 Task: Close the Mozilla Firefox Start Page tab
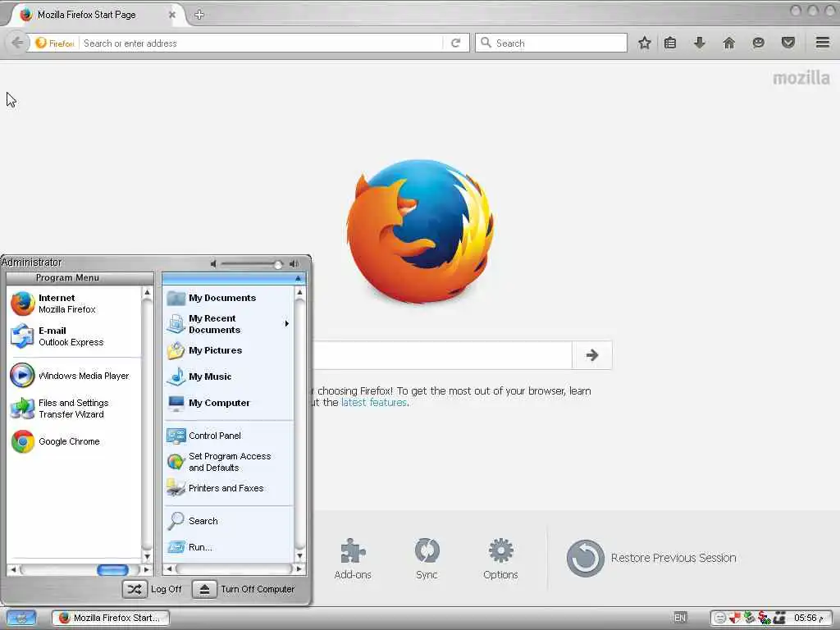tap(172, 15)
